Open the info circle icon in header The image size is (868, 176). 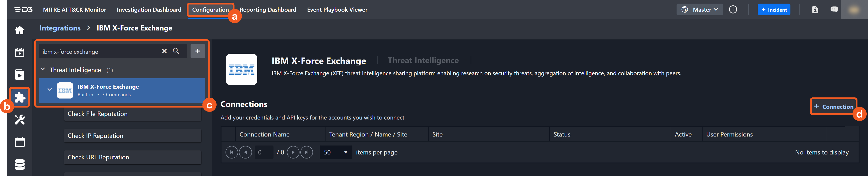click(x=733, y=10)
